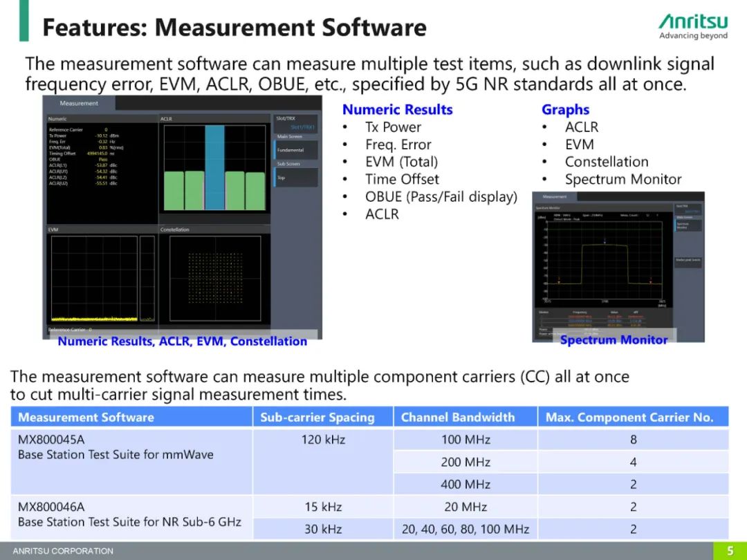The height and width of the screenshot is (560, 747).
Task: Click the green page number 5
Action: [730, 551]
